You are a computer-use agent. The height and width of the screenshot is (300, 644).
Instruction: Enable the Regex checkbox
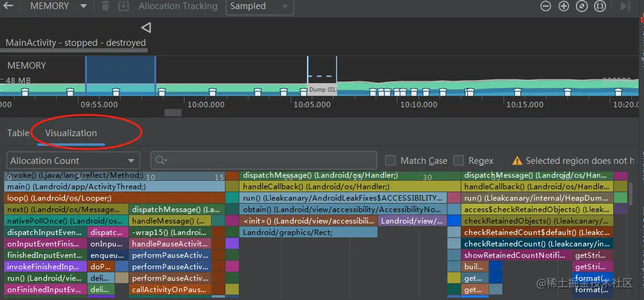point(458,160)
